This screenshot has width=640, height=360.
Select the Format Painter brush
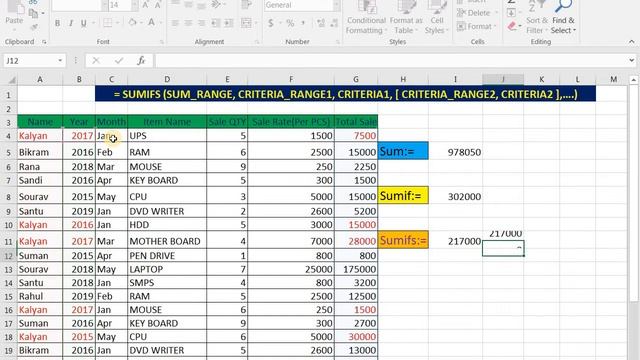coord(34,27)
